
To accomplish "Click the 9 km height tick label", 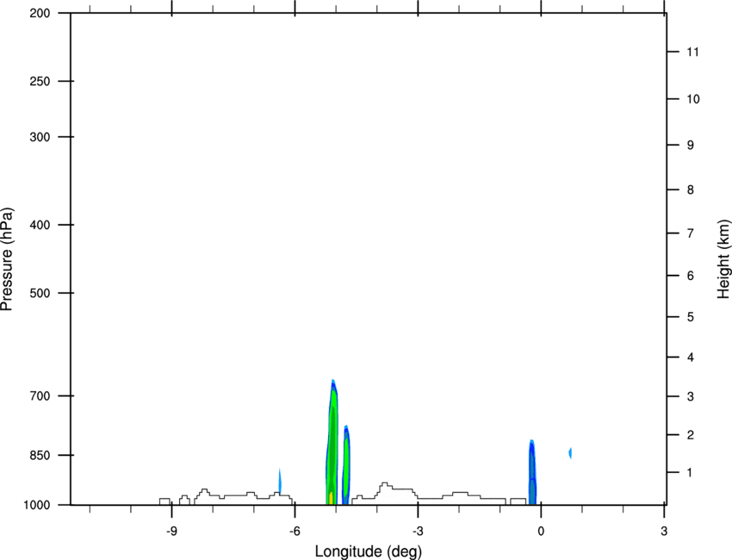I will point(691,146).
